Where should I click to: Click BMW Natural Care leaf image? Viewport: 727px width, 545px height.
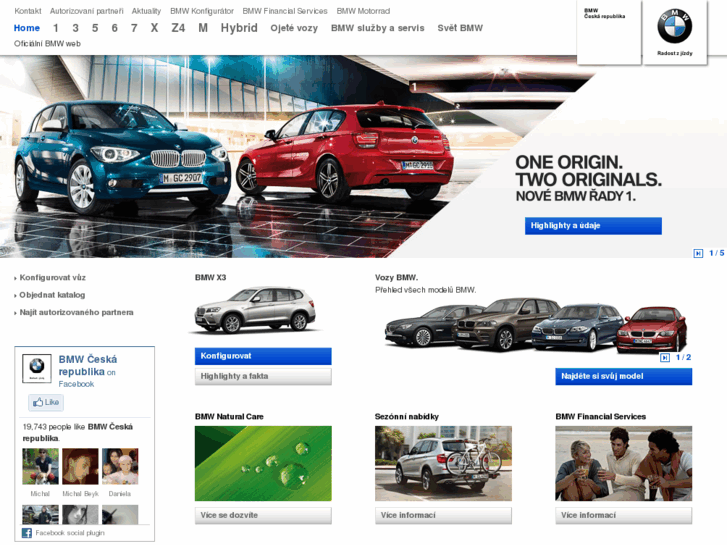click(x=263, y=463)
